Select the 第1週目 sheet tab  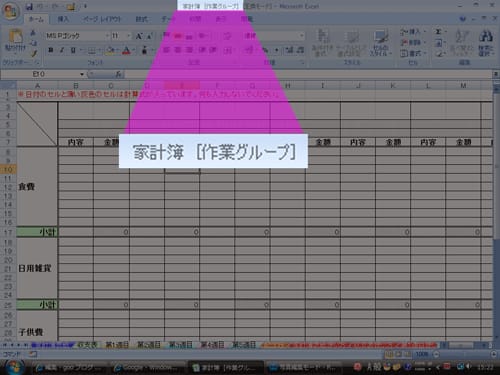[x=117, y=345]
